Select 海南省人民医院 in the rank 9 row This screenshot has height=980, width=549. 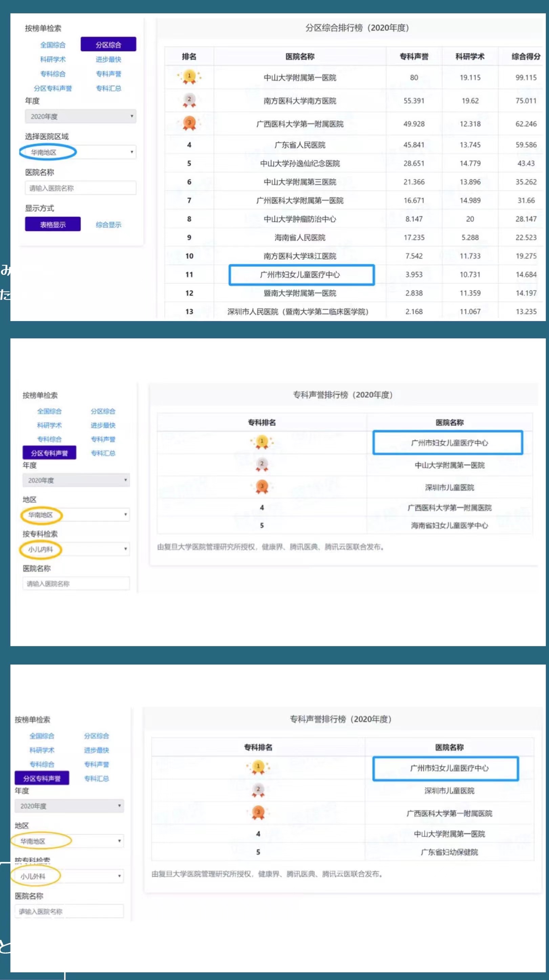[x=300, y=238]
